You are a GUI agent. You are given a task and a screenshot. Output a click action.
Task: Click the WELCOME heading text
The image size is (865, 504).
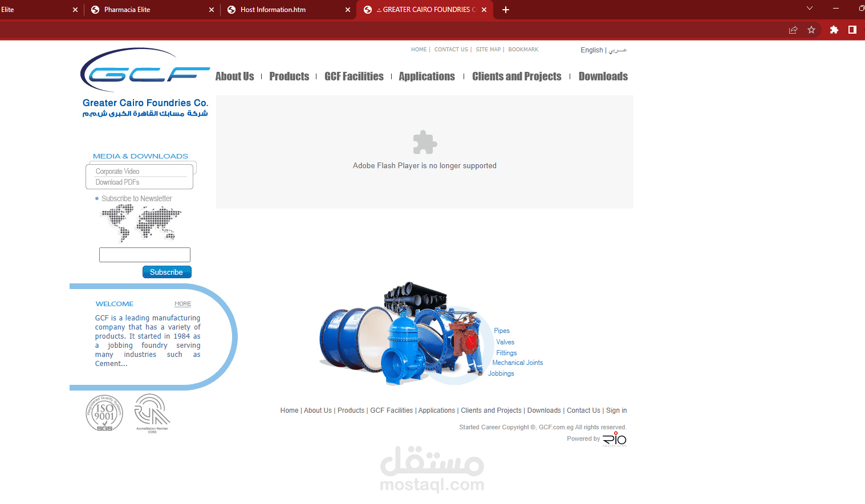[115, 304]
